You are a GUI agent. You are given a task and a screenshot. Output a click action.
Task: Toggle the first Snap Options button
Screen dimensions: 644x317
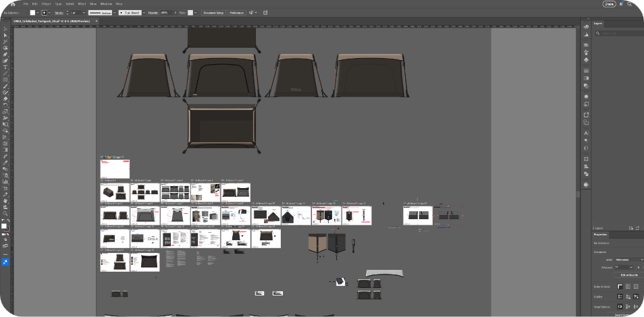point(620,306)
